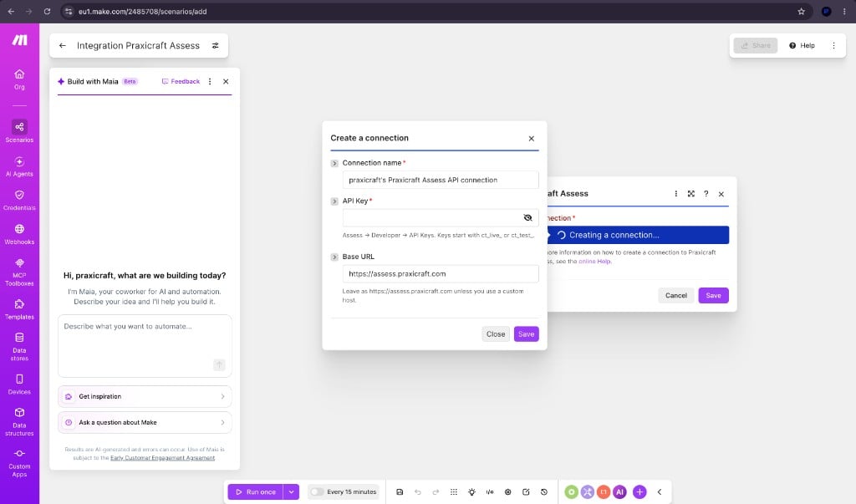Open notes icon in bottom toolbar
The width and height of the screenshot is (856, 504).
[x=526, y=492]
